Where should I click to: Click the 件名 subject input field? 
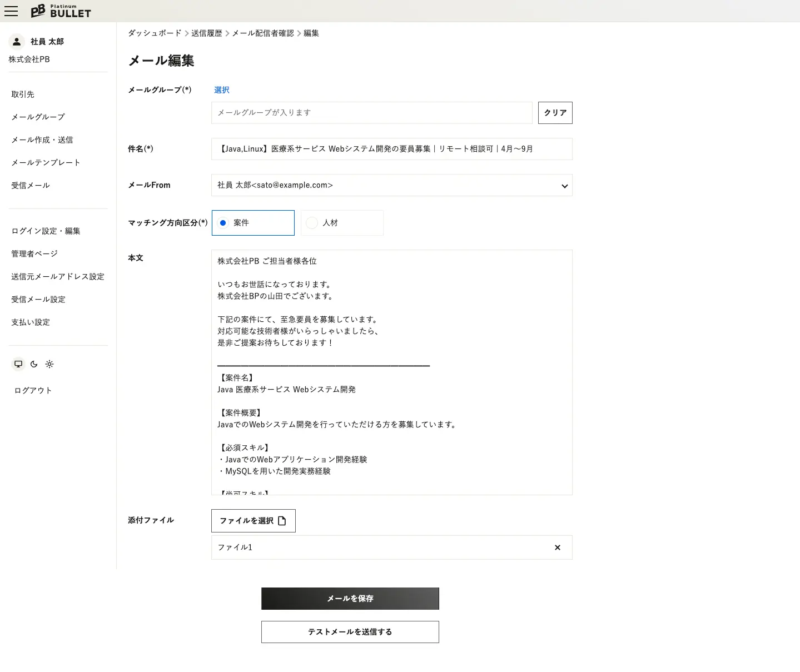(x=391, y=149)
